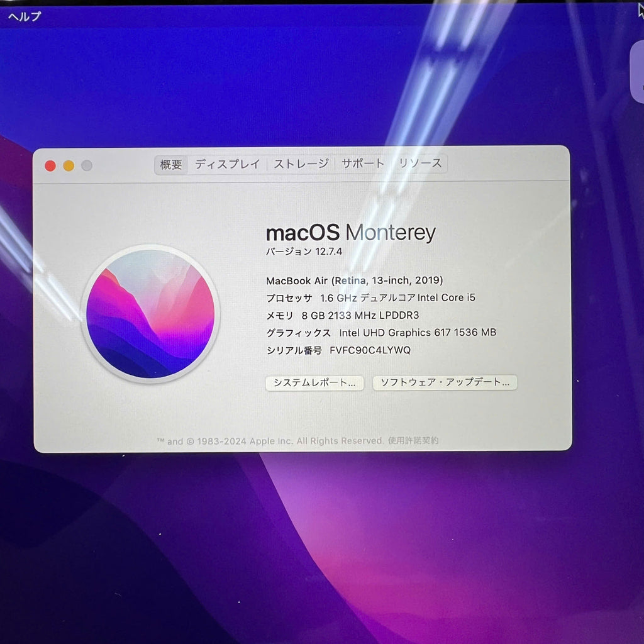Click the MacBook Air (Retina, 13-inch, 2019) text
This screenshot has width=644, height=644.
tap(355, 280)
